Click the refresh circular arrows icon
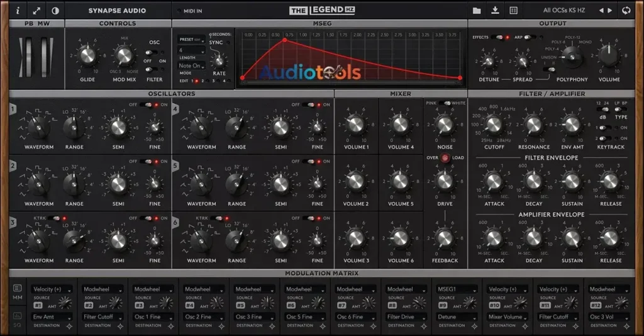 pos(626,11)
